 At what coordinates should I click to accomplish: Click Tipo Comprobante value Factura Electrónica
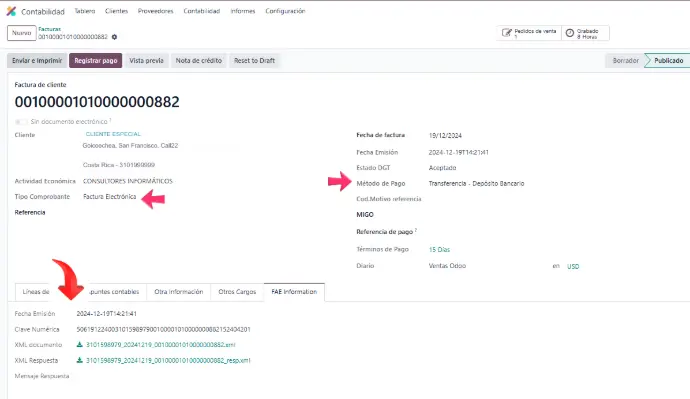coord(110,197)
